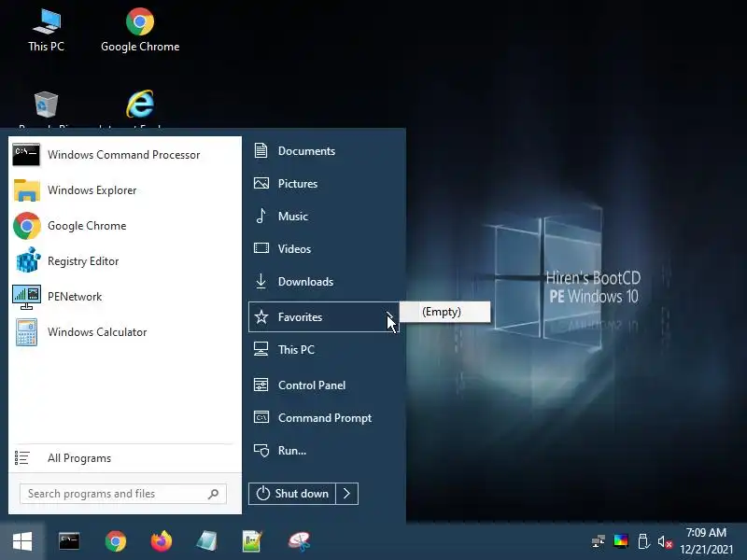Expand shutdown options arrow
Screen dimensions: 747x560
pyautogui.click(x=346, y=494)
